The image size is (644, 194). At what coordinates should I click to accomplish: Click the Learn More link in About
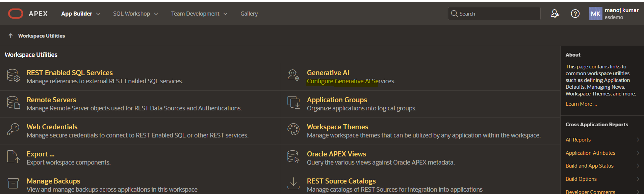click(x=581, y=104)
